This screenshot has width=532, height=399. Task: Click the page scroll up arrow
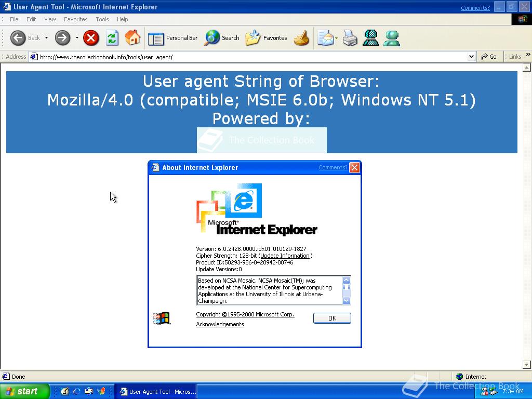[527, 68]
